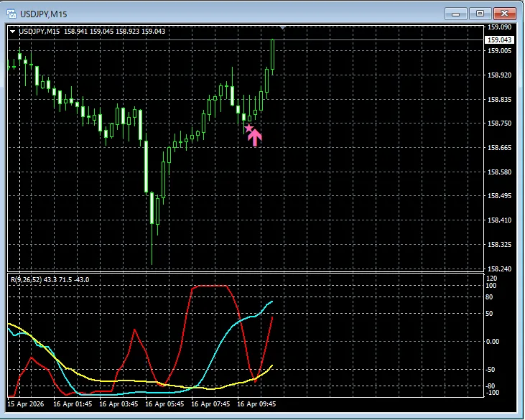The height and width of the screenshot is (420, 525).
Task: Click the 158.835 price scale label
Action: coord(500,100)
